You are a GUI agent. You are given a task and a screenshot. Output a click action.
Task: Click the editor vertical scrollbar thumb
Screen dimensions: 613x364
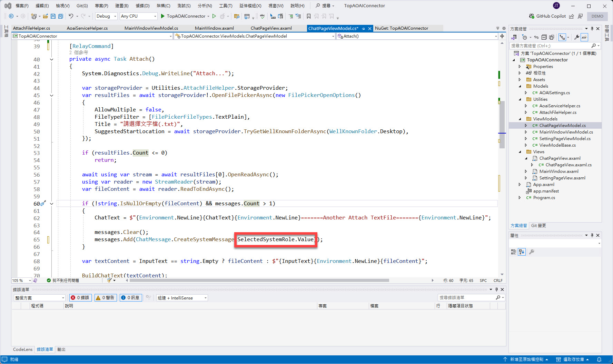[502, 124]
